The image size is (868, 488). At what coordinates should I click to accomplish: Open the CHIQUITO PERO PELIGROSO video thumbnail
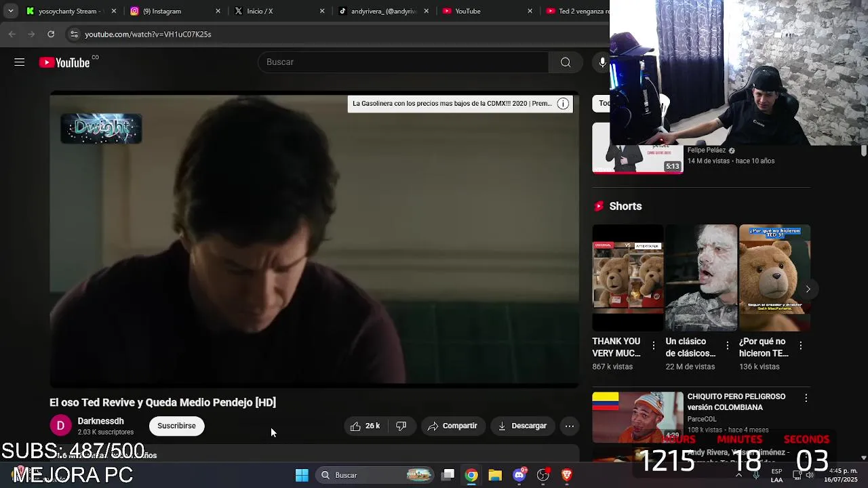click(x=637, y=418)
